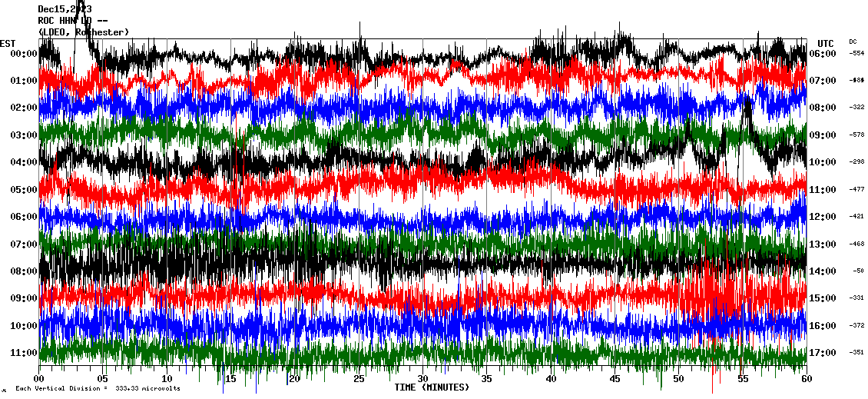Click the 17:00 UTC row label
The width and height of the screenshot is (868, 399).
(x=823, y=352)
